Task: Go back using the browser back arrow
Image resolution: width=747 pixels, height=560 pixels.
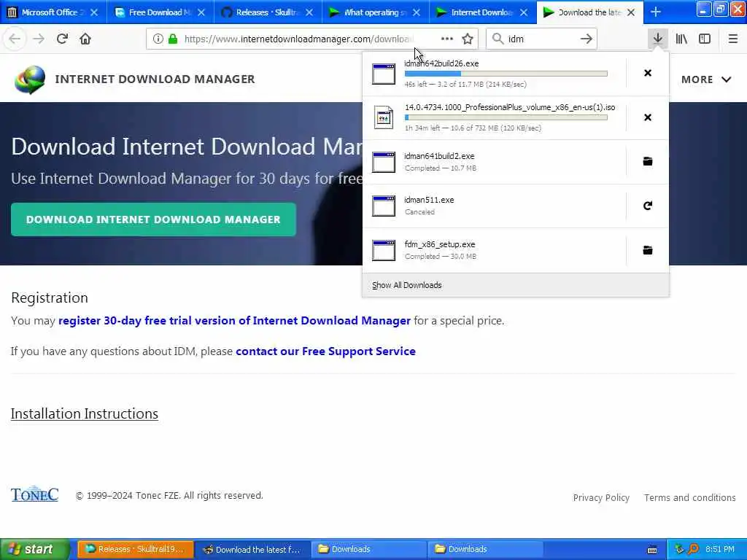Action: (x=15, y=39)
